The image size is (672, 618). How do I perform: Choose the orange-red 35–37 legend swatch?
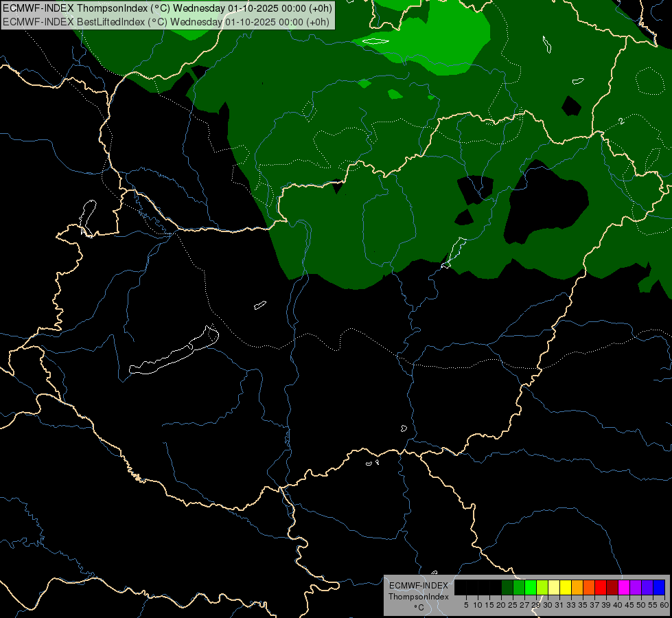[589, 587]
